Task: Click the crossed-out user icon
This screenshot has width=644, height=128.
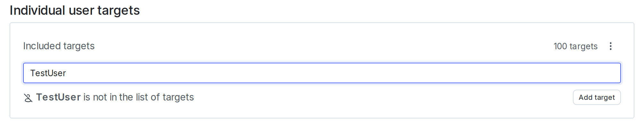Action: click(x=28, y=98)
